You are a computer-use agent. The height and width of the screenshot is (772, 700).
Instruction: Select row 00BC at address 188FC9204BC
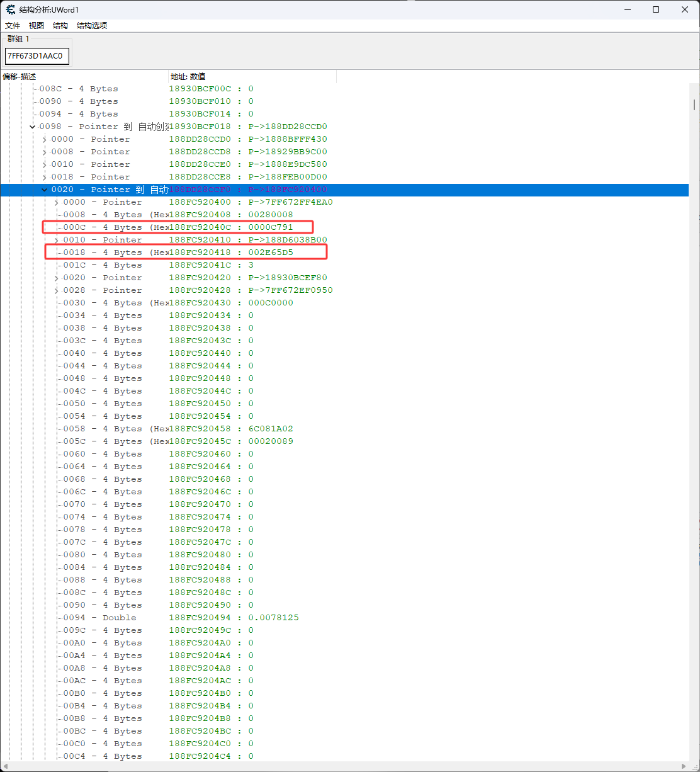point(344,731)
